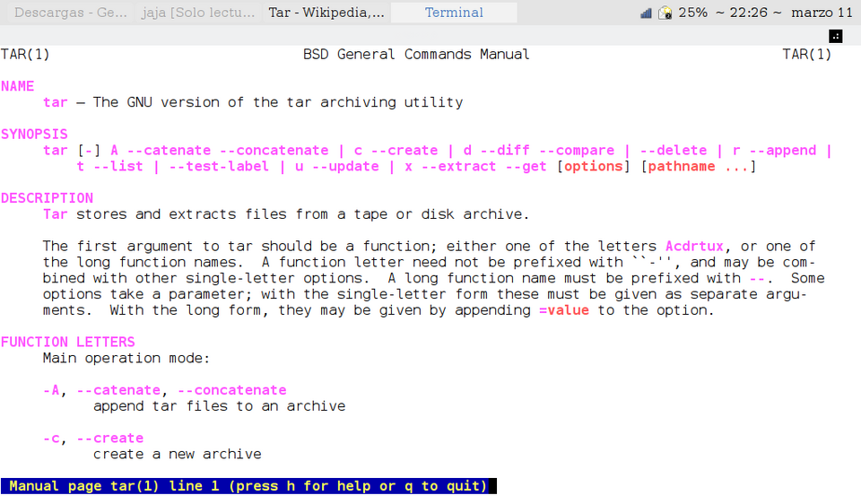Click the NAME section heading

tap(18, 86)
